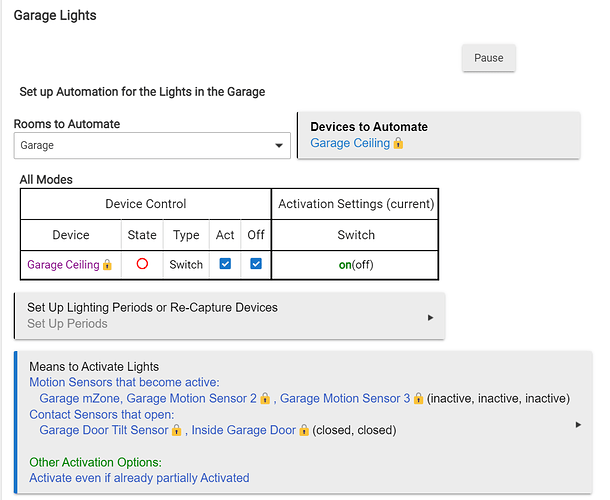Click lock icon after Garage Motion Sensor 2
The width and height of the screenshot is (610, 500).
pyautogui.click(x=265, y=399)
